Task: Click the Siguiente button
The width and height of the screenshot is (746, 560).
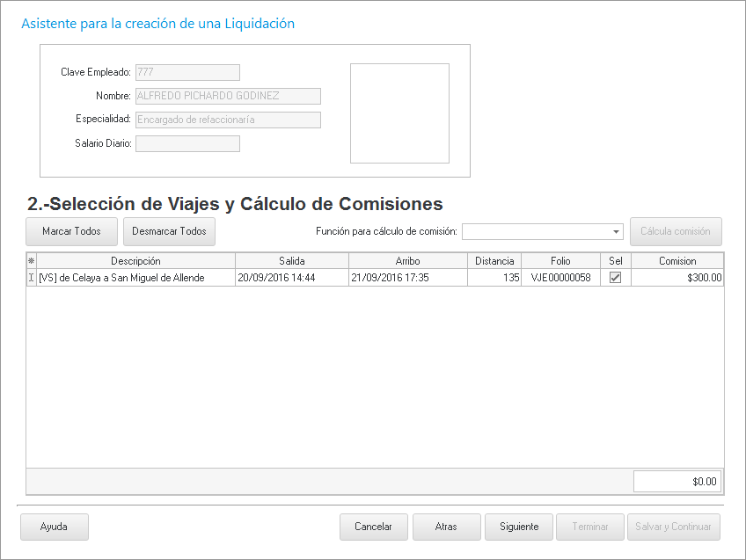Action: pos(518,527)
